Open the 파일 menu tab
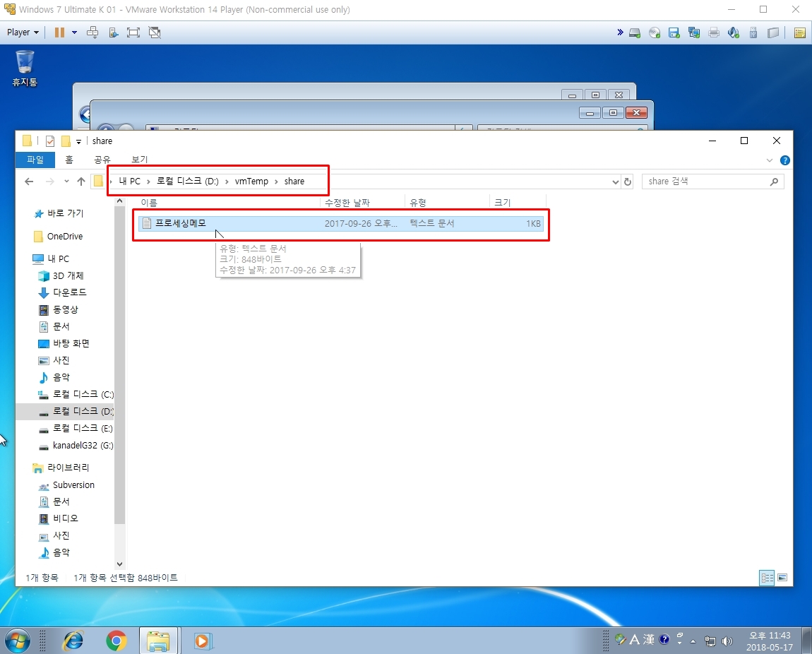The image size is (812, 654). pyautogui.click(x=35, y=160)
